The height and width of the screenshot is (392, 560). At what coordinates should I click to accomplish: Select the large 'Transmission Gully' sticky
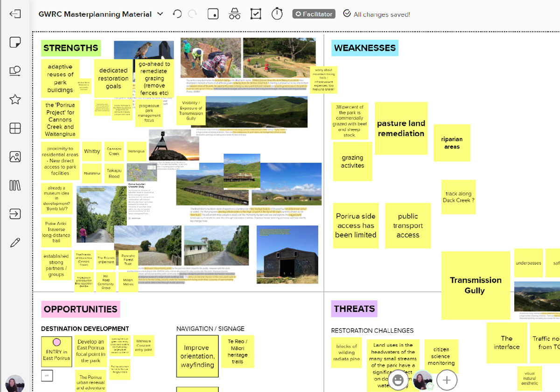[x=476, y=285]
